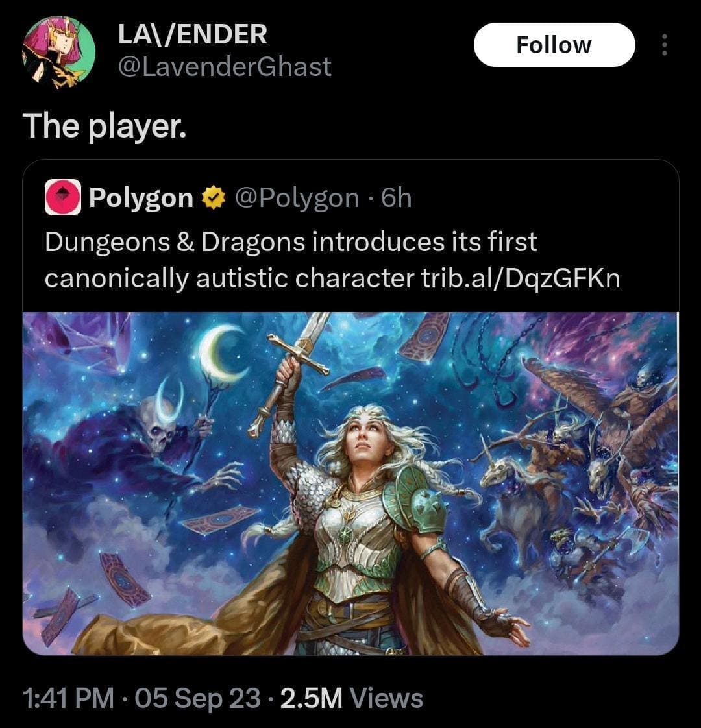
Task: Open the @LavenderGhast handle link
Action: tap(225, 66)
